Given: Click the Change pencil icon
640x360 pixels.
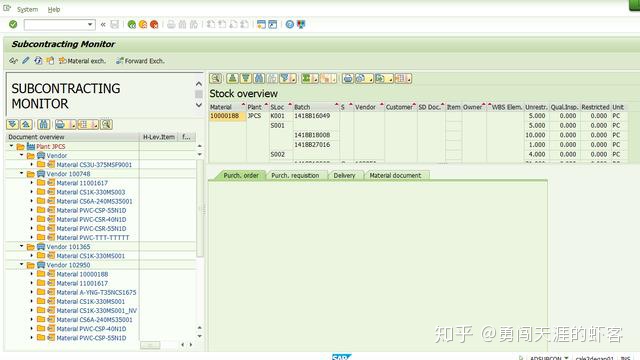Looking at the screenshot, I should click(x=26, y=61).
